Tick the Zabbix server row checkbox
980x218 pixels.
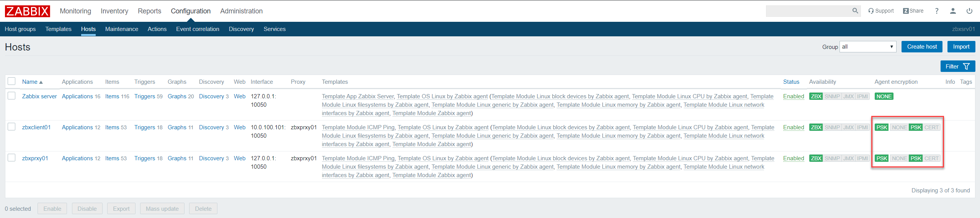click(x=11, y=96)
